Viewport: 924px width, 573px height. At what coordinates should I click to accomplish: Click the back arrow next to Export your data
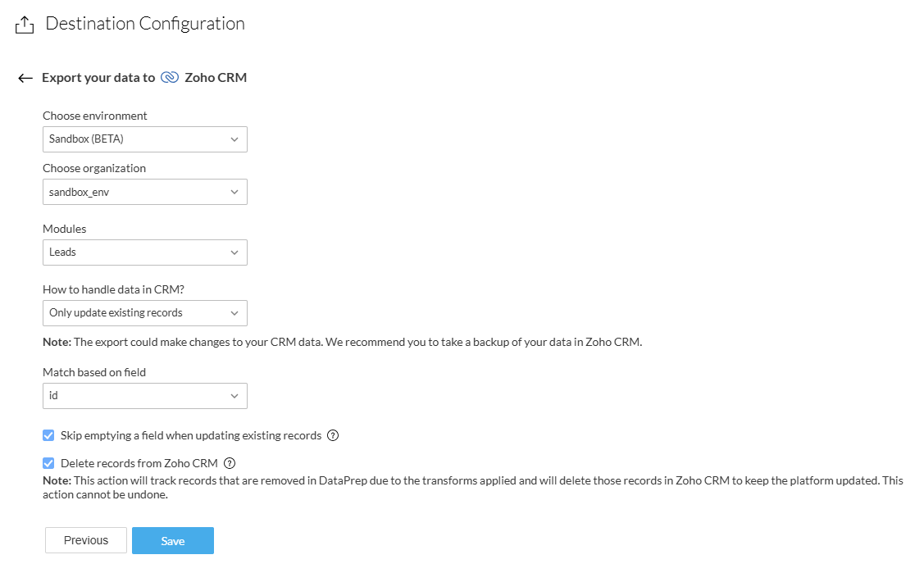tap(25, 78)
